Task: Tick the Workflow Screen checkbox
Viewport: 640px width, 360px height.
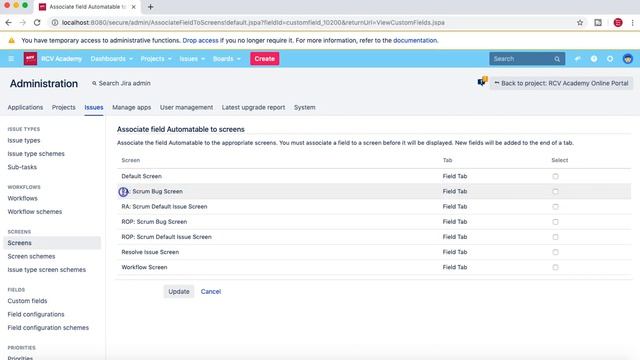Action: 555,267
